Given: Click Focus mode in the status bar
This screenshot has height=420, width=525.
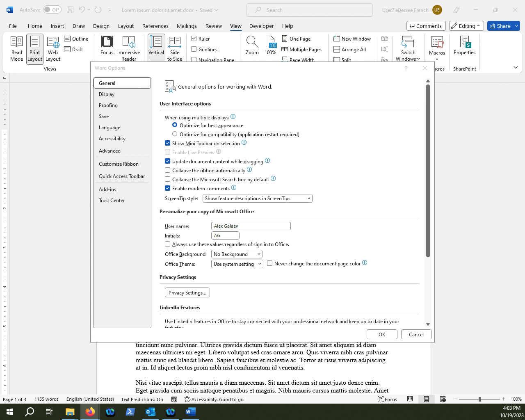Looking at the screenshot, I should pos(387,399).
